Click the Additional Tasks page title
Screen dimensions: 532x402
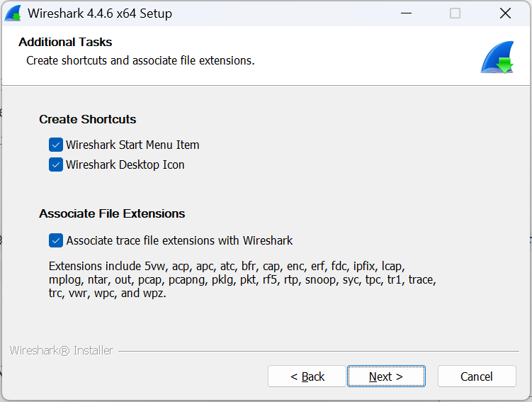pyautogui.click(x=65, y=42)
